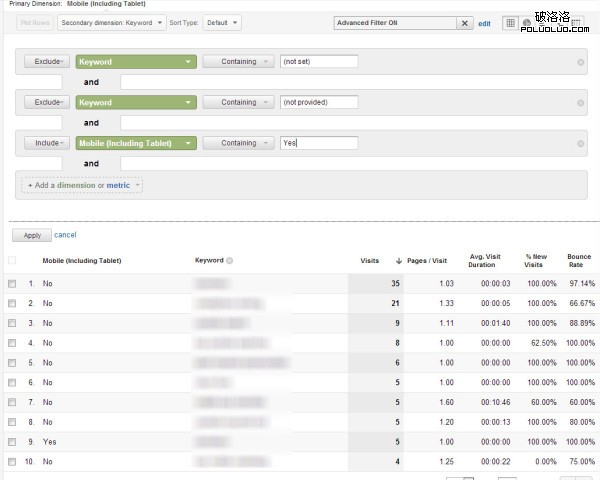This screenshot has height=480, width=600.
Task: Toggle the select-all checkbox in table header
Action: pyautogui.click(x=12, y=261)
